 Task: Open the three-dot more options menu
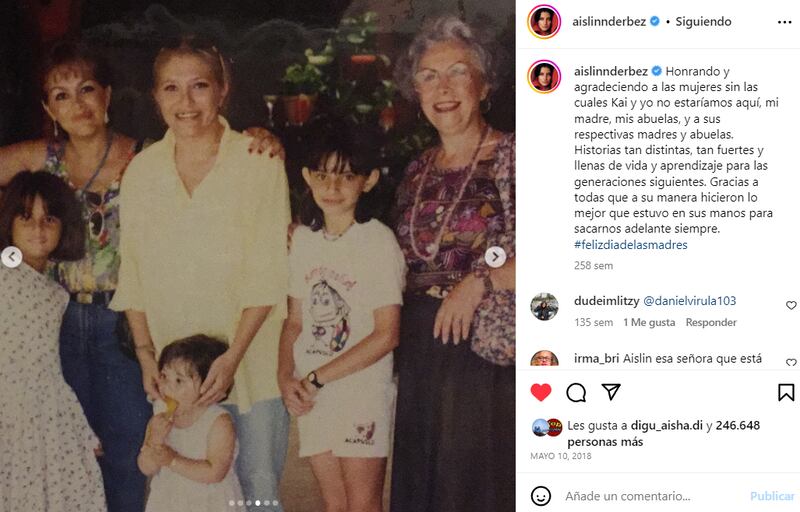[784, 22]
